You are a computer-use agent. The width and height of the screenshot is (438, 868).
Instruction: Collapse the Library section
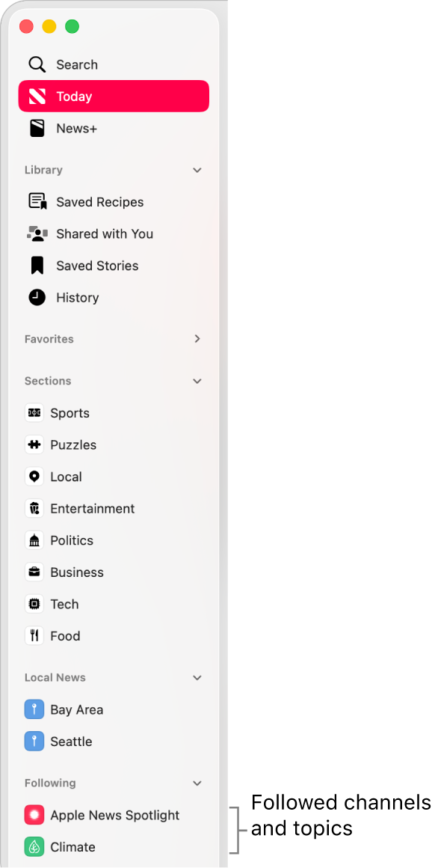(x=197, y=170)
